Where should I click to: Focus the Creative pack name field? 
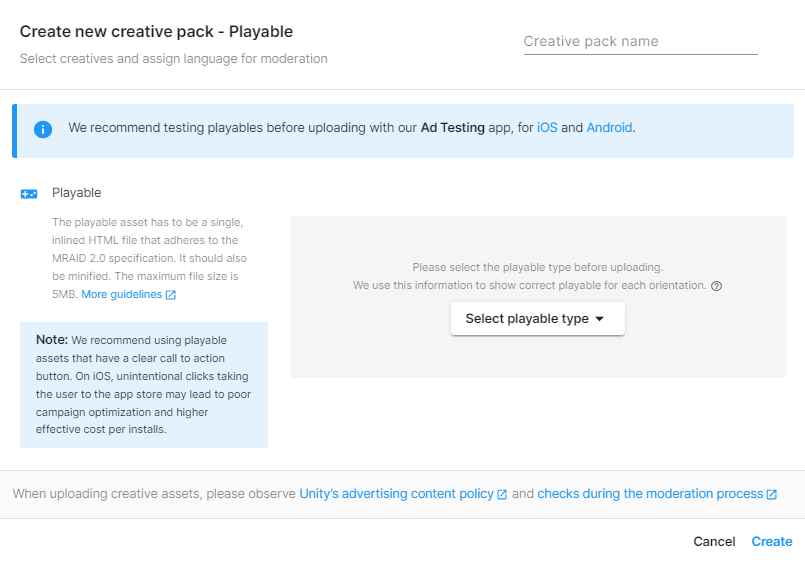640,42
